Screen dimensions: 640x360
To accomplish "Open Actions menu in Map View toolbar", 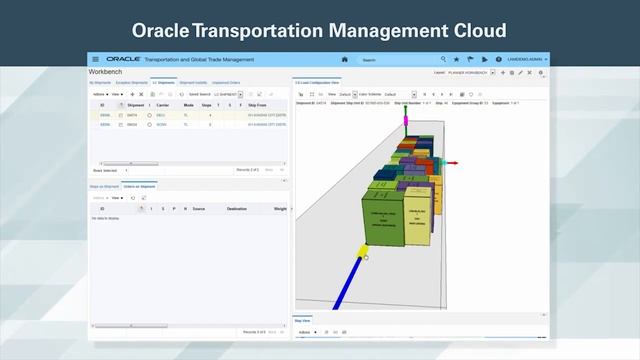I will (x=307, y=333).
